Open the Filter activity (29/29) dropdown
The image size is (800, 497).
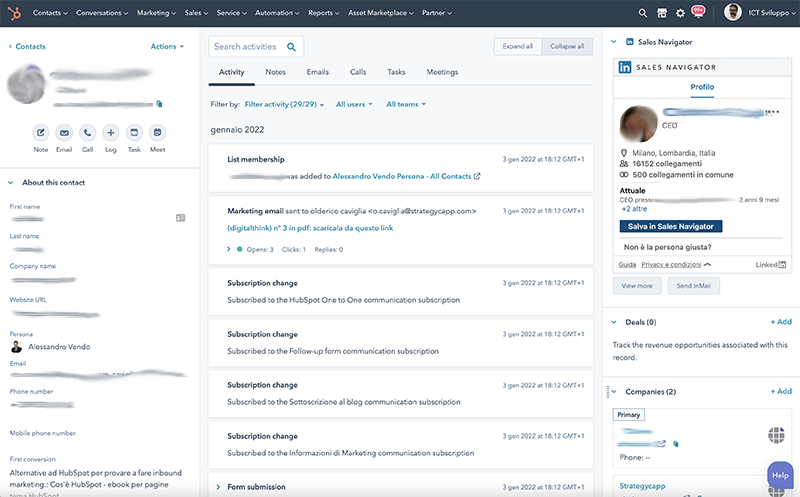point(284,104)
